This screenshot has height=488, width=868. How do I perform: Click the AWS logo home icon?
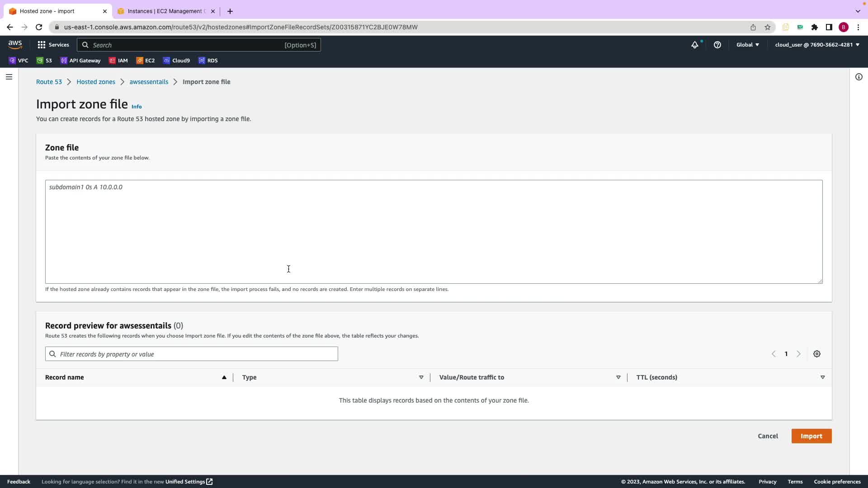click(x=15, y=44)
